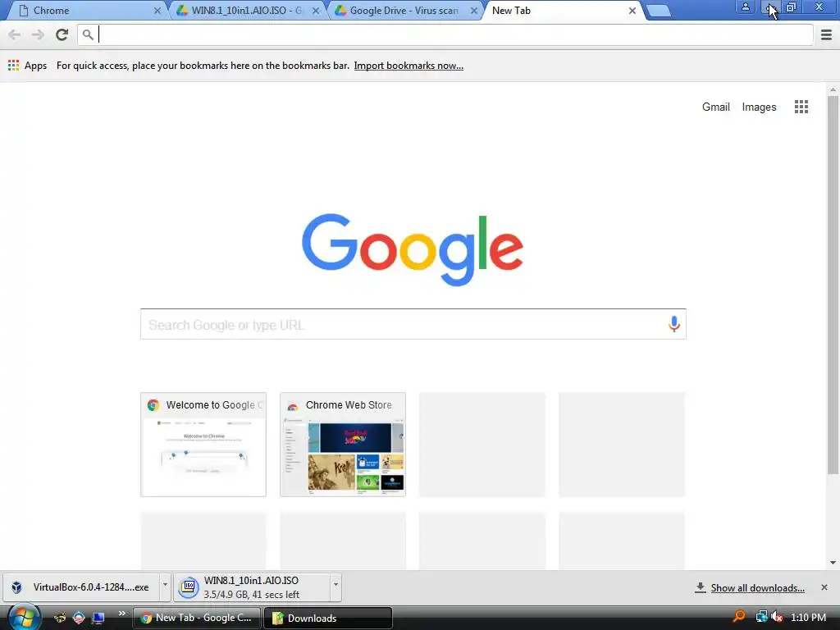Close the first Chrome tab

157,11
